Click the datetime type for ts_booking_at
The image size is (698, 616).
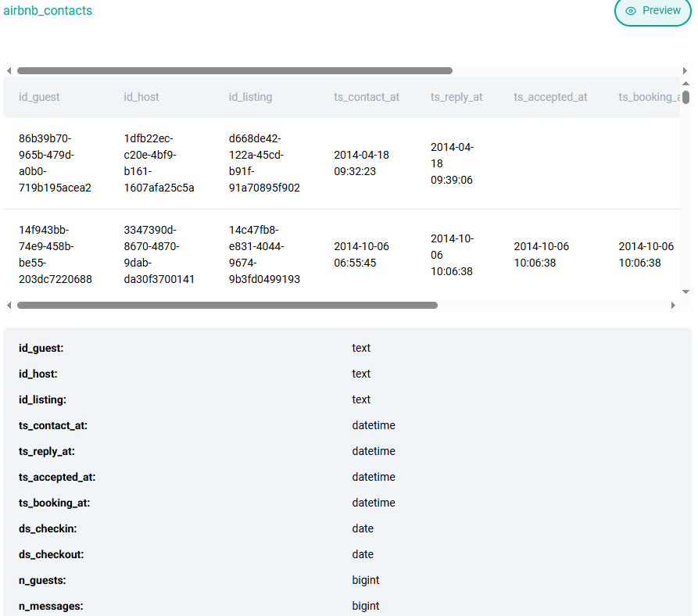(374, 503)
